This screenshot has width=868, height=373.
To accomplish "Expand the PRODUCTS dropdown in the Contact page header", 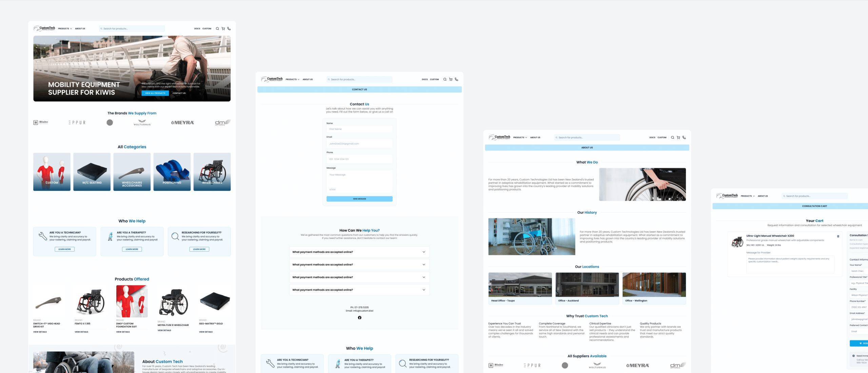I will 292,79.
